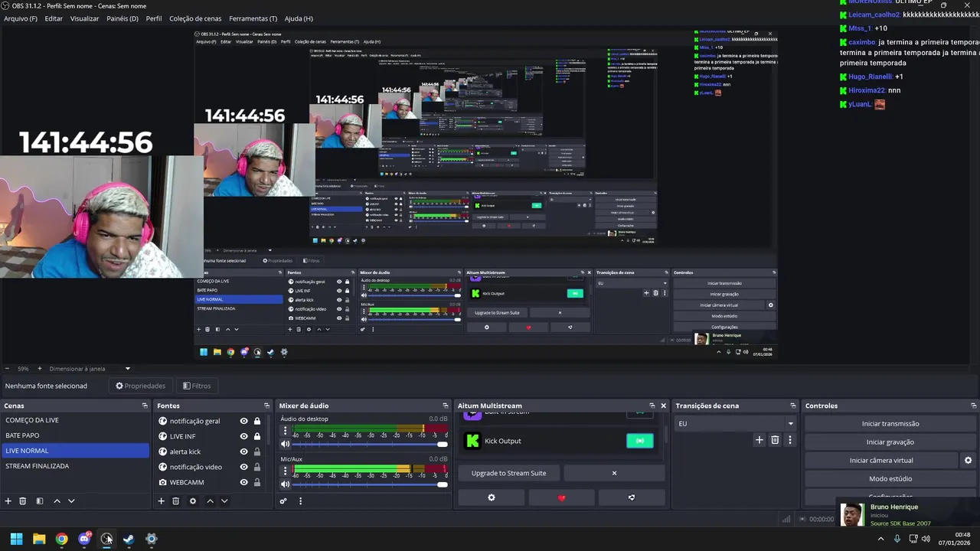Click Aitum button right of the heart
This screenshot has width=980, height=551.
632,497
